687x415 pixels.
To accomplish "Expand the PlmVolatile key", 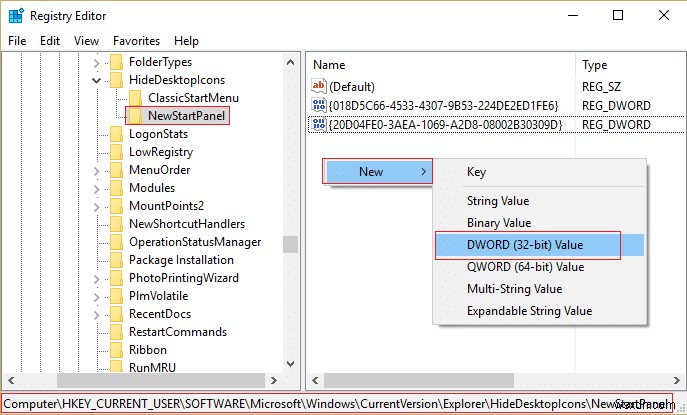I will 96,297.
